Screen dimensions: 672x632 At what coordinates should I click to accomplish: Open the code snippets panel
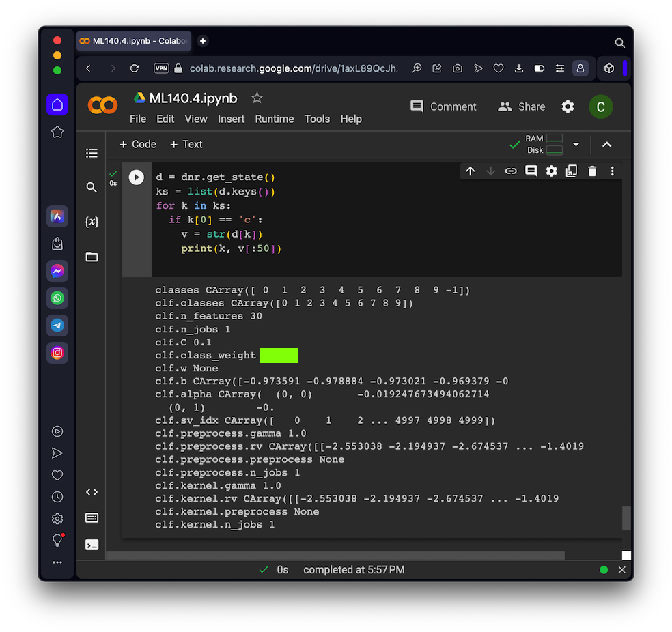[x=92, y=492]
